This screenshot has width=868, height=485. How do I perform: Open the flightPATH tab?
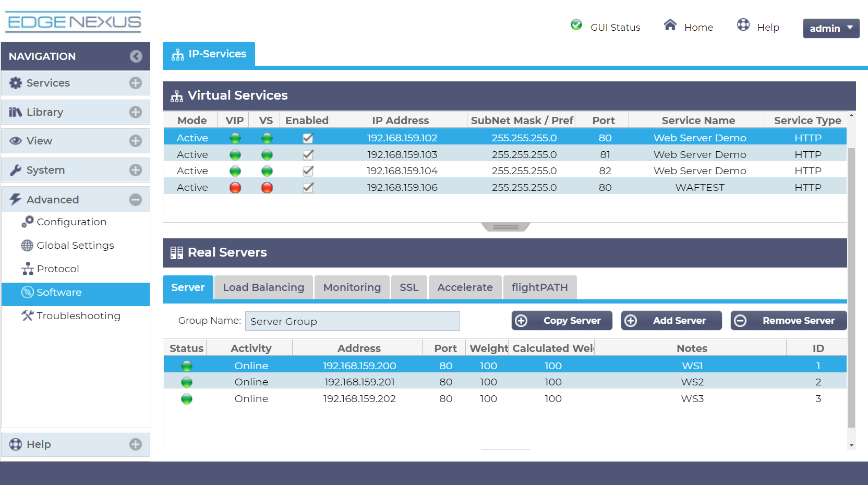[x=540, y=287]
